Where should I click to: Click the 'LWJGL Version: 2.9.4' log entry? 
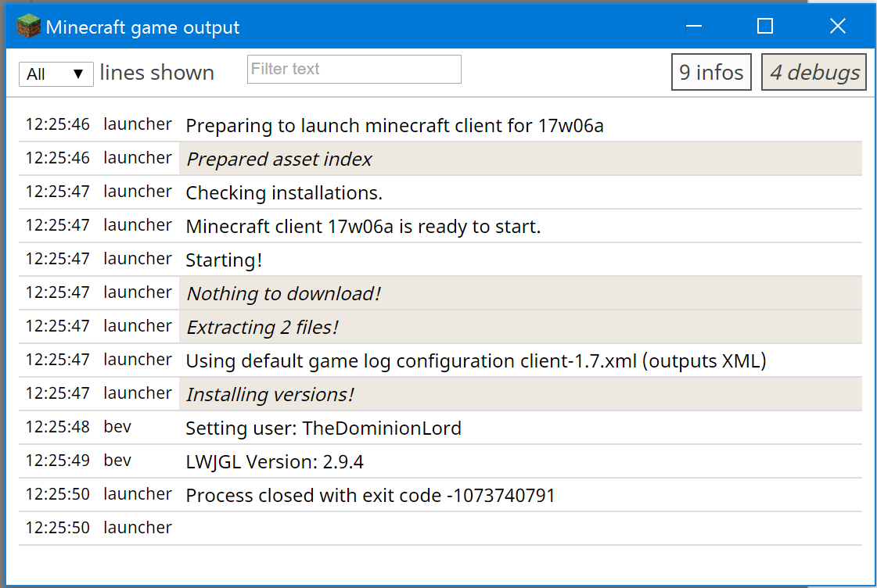pos(275,462)
